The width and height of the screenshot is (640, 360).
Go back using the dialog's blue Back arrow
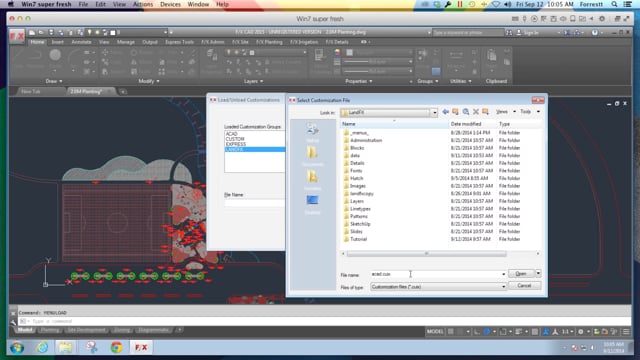click(445, 112)
